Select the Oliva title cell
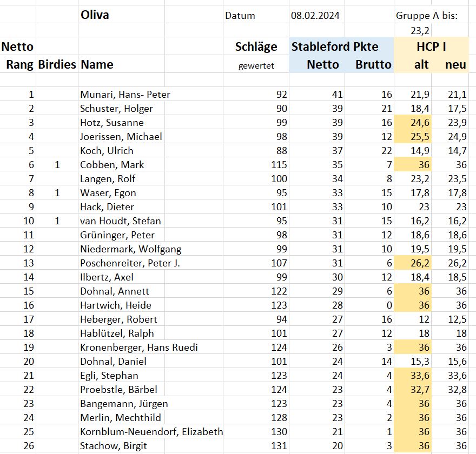The width and height of the screenshot is (476, 454). [x=95, y=15]
